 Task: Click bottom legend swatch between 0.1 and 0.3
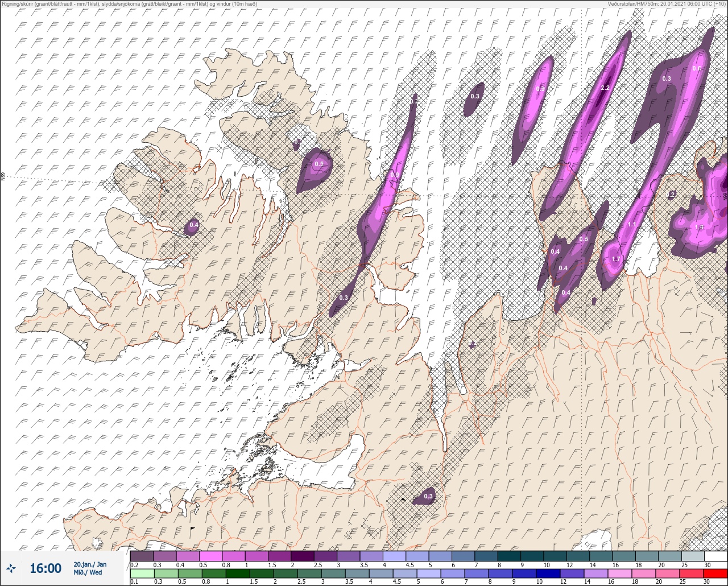coord(142,573)
